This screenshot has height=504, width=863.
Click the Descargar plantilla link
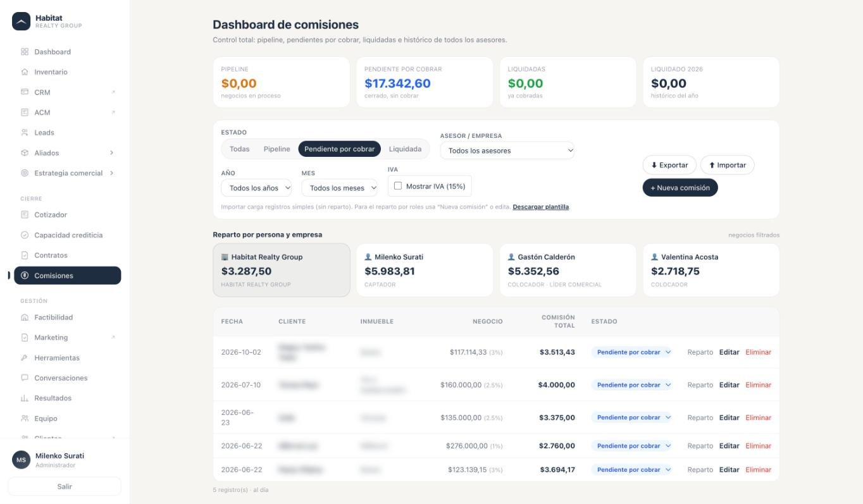click(x=541, y=207)
